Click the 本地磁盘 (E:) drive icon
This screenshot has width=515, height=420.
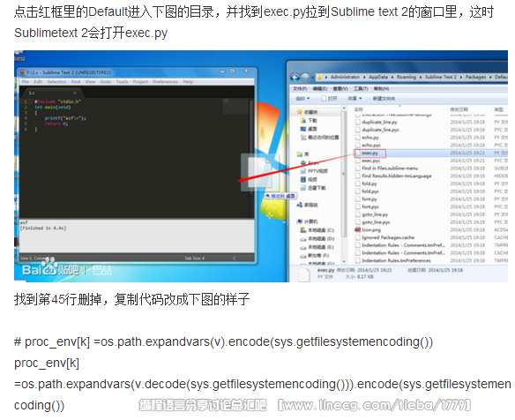pyautogui.click(x=303, y=247)
